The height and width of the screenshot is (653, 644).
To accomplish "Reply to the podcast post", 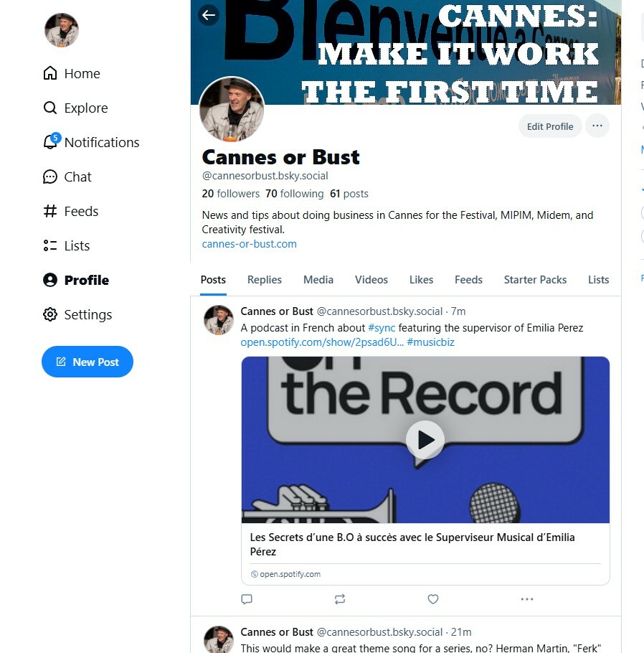I will [247, 599].
